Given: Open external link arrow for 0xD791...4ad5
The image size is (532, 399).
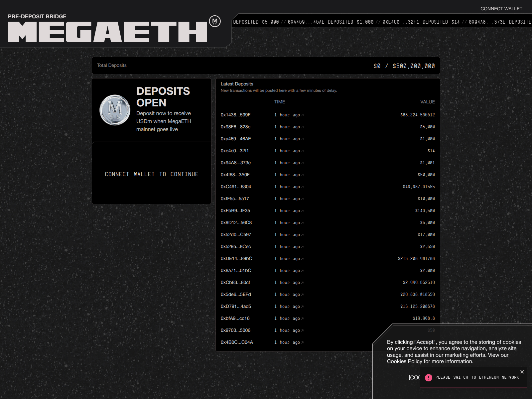Looking at the screenshot, I should pos(302,307).
